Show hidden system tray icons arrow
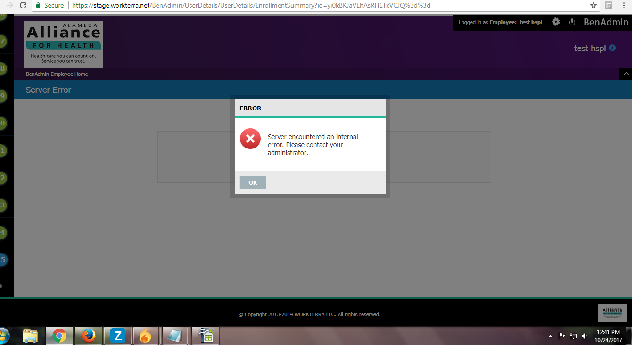Screen dimensions: 644x362 point(550,337)
